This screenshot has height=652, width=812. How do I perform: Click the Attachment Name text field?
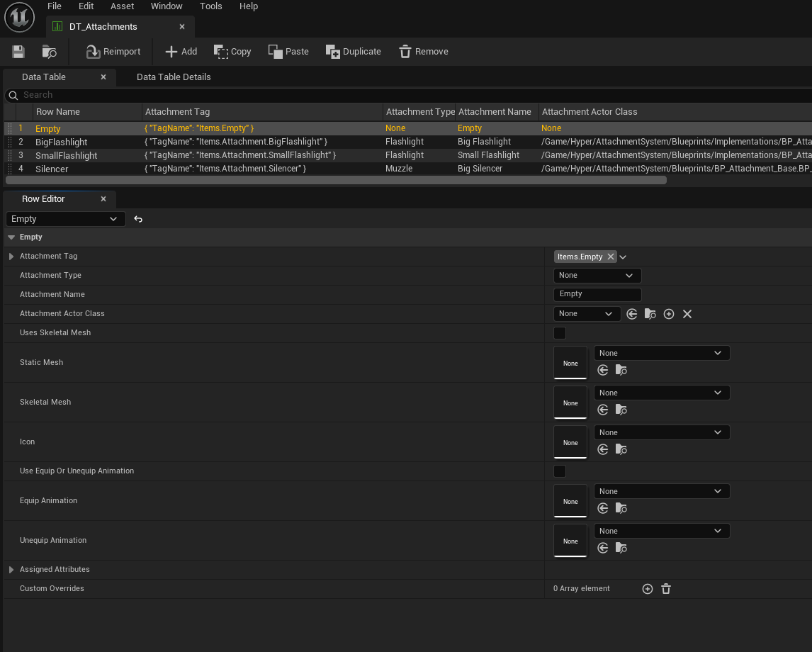click(x=597, y=294)
